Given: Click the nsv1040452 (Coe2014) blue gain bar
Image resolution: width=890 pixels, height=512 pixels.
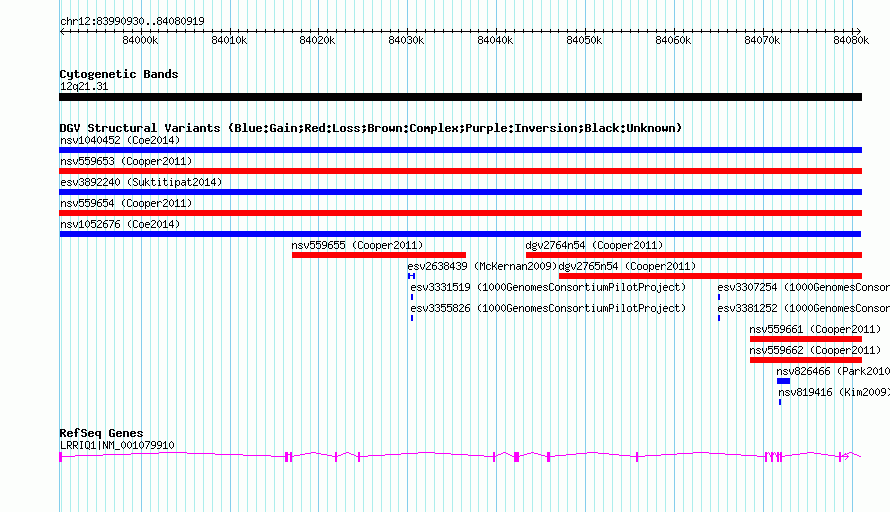Looking at the screenshot, I should 460,150.
